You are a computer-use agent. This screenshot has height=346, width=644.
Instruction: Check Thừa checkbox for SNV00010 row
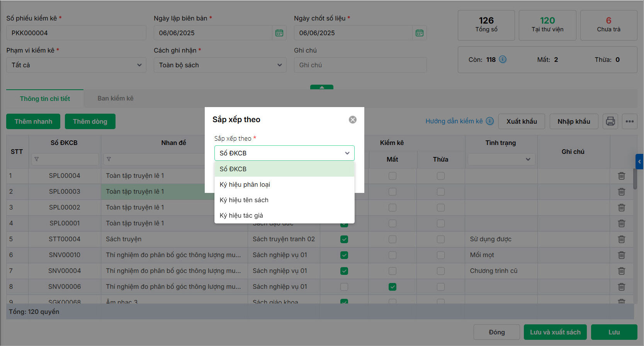tap(440, 255)
